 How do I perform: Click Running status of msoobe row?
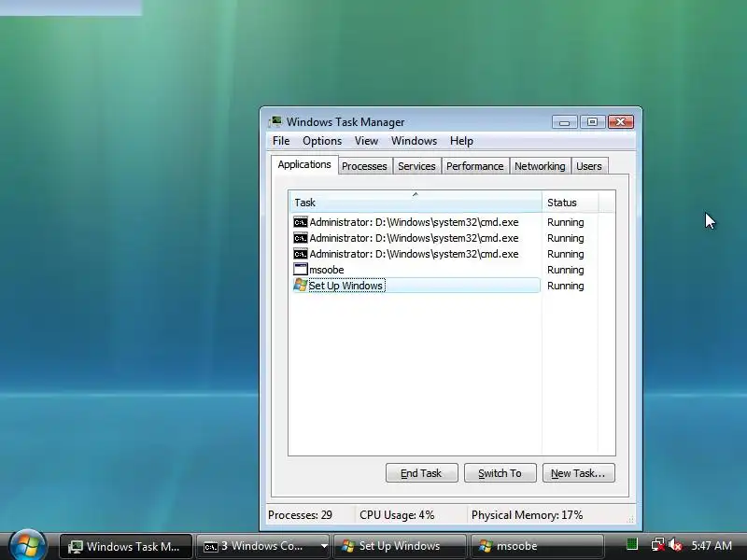(x=566, y=270)
